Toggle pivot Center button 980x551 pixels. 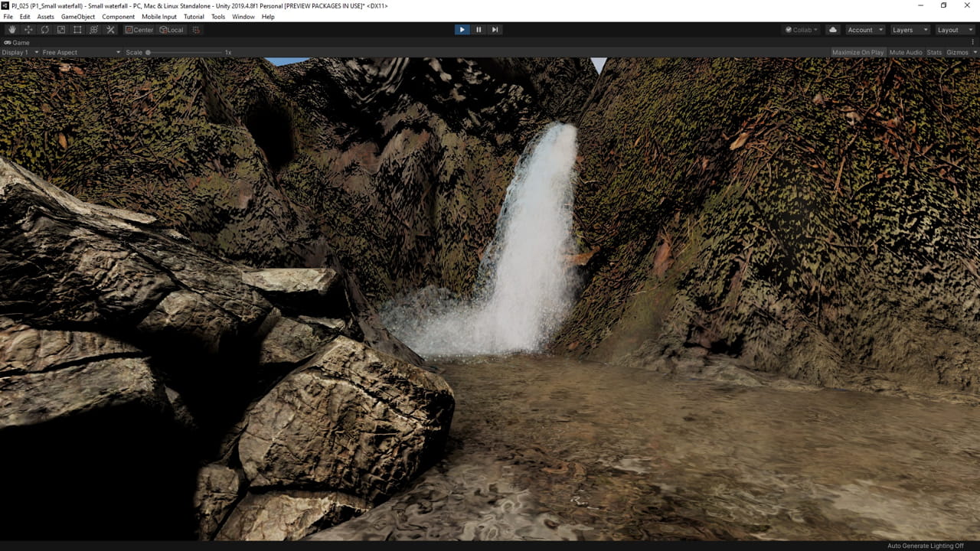point(139,30)
